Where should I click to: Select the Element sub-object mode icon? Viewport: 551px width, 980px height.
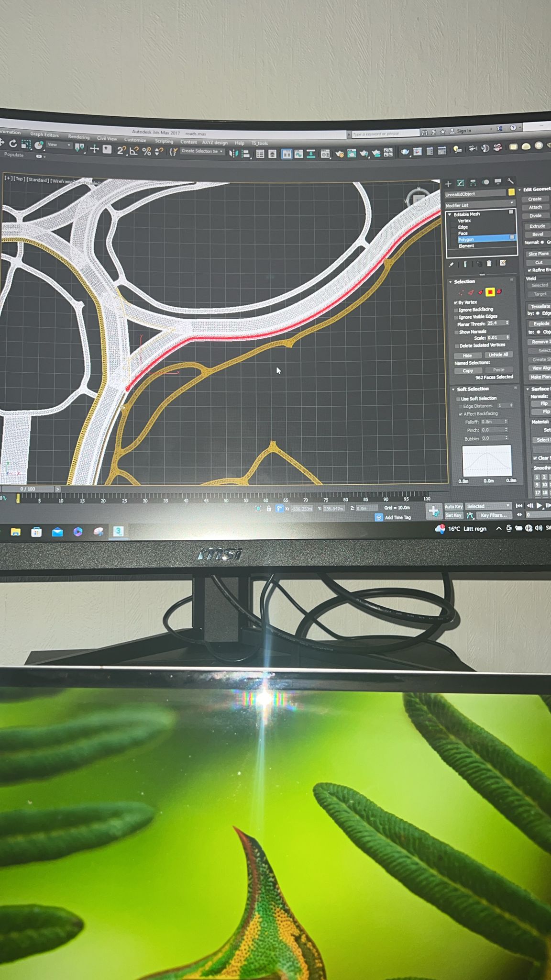(499, 291)
